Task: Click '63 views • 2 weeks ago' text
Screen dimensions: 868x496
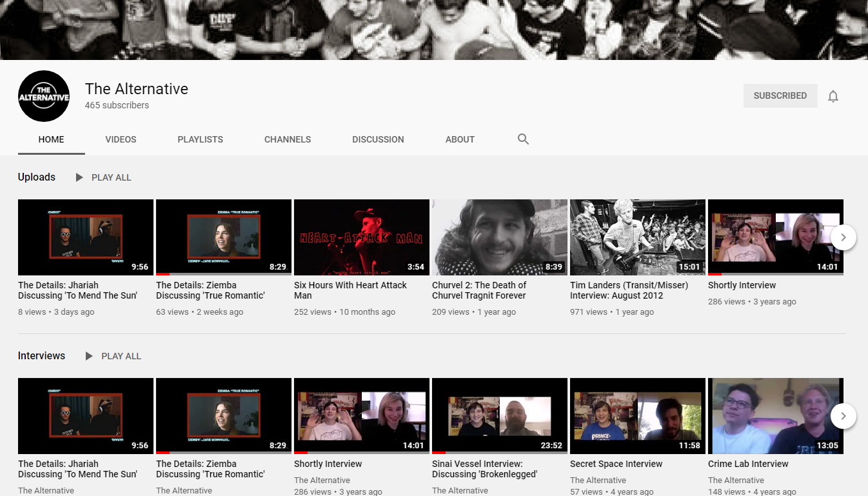Action: point(200,312)
